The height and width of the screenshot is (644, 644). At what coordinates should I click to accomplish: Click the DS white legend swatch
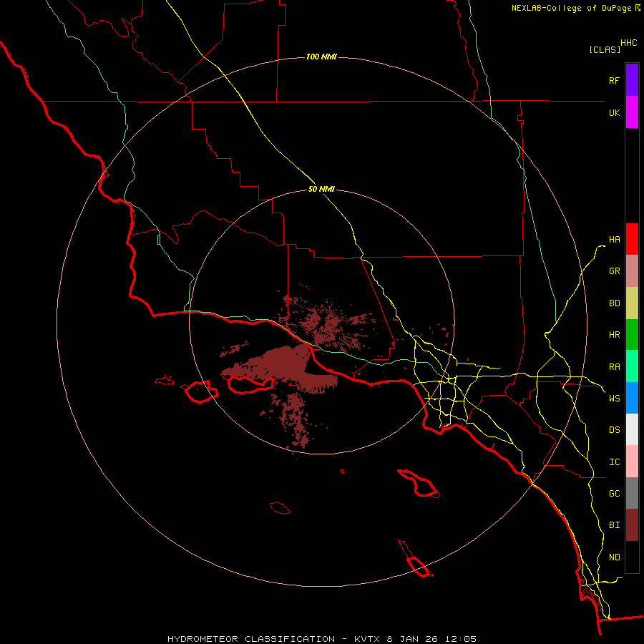pyautogui.click(x=632, y=429)
